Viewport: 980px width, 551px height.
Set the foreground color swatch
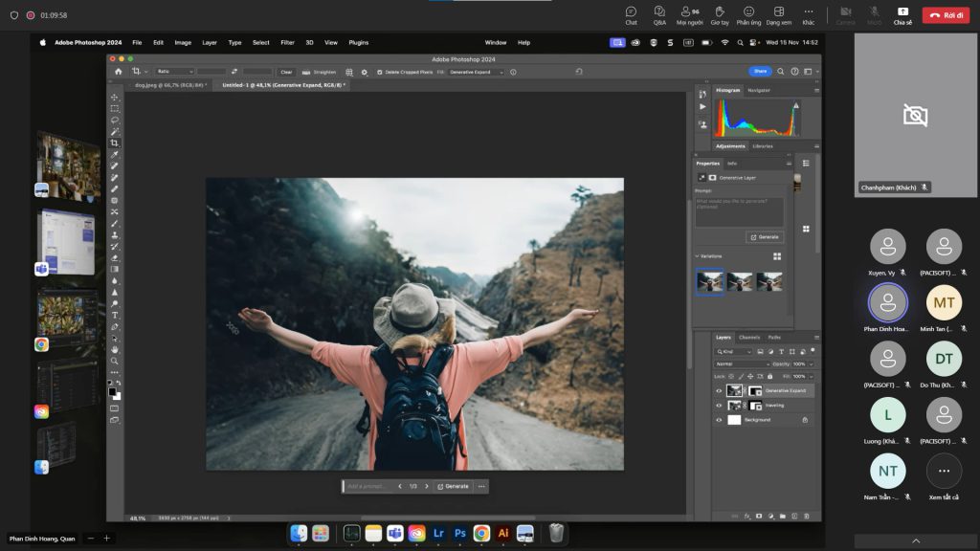point(112,391)
